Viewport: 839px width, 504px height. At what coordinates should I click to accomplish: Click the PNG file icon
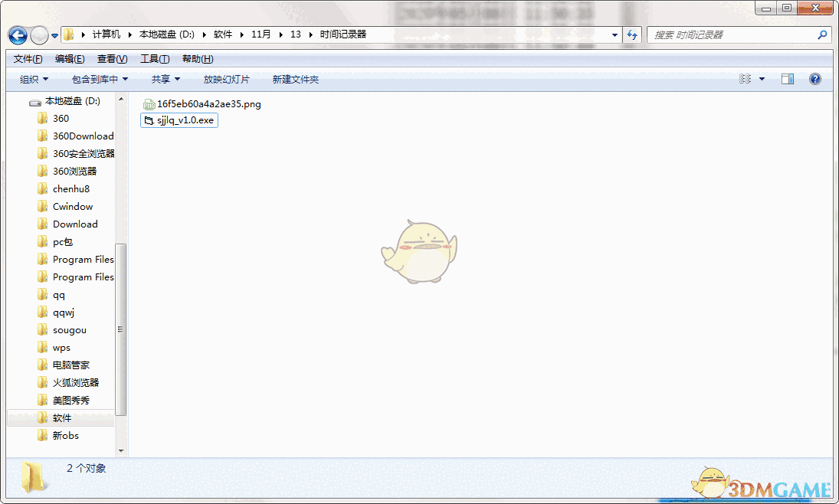point(149,104)
